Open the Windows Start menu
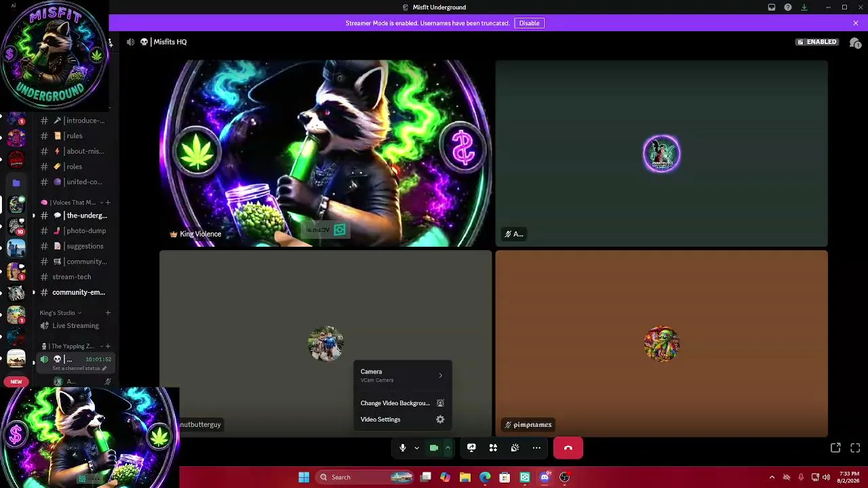The width and height of the screenshot is (868, 488). click(x=304, y=477)
